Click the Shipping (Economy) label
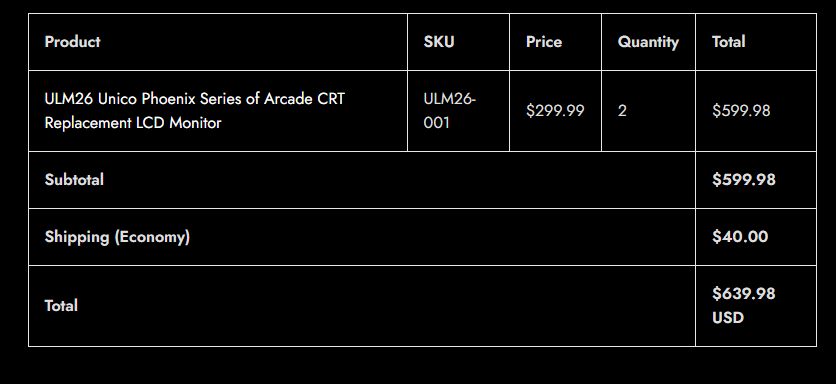Viewport: 836px width, 384px height. (117, 237)
